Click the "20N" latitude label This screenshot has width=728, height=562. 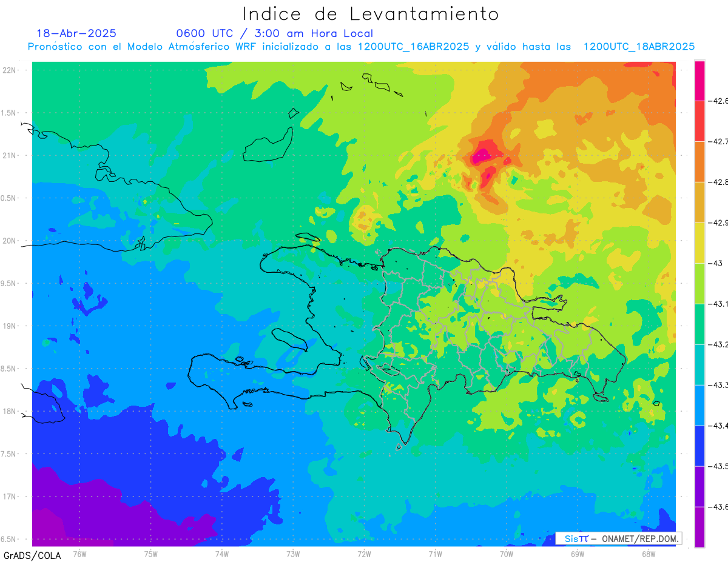pos(10,241)
